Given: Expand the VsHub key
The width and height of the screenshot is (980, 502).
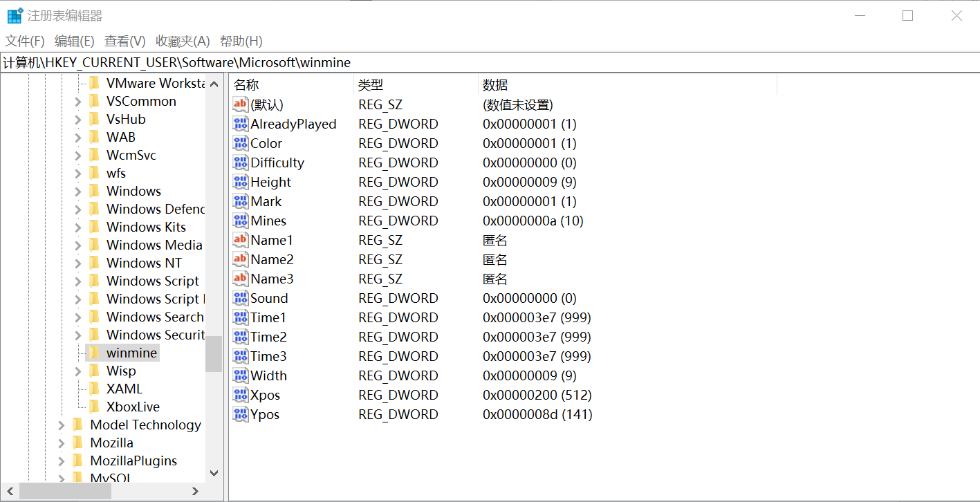Looking at the screenshot, I should 77,120.
